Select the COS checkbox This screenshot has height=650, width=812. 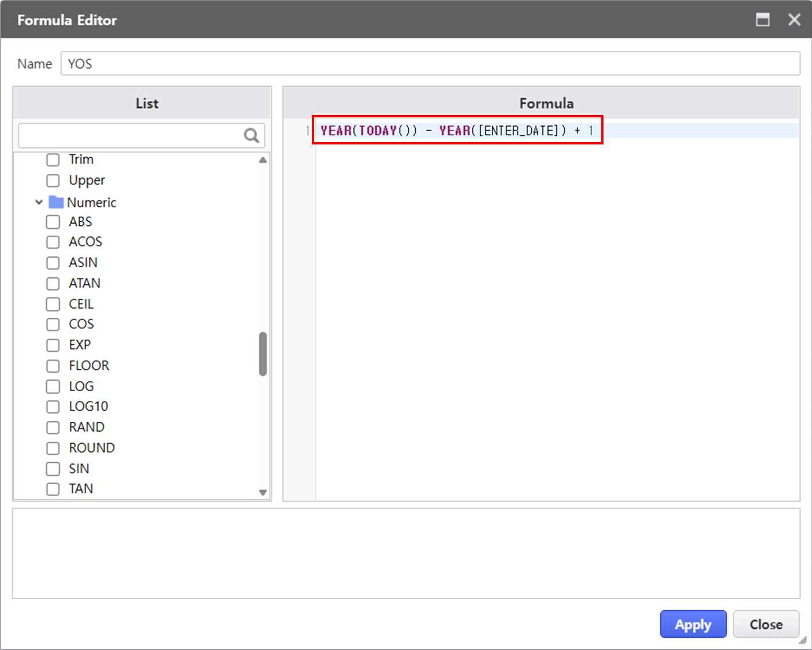53,325
